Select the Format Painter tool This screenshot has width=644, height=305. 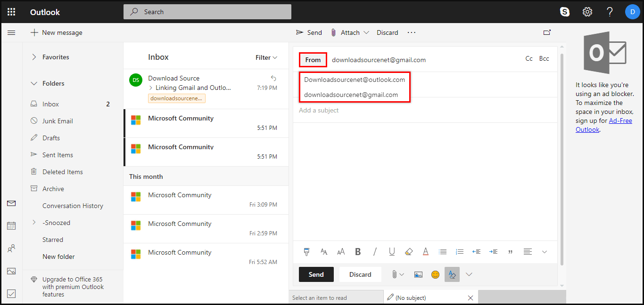306,252
